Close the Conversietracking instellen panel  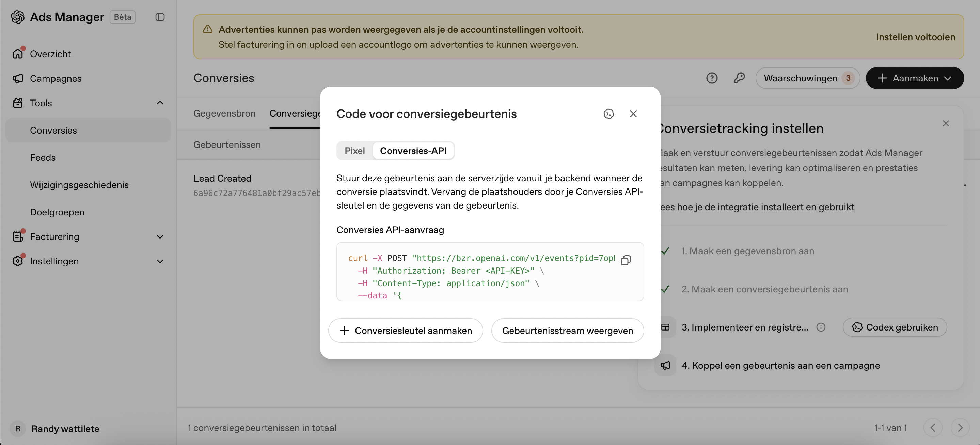coord(946,123)
